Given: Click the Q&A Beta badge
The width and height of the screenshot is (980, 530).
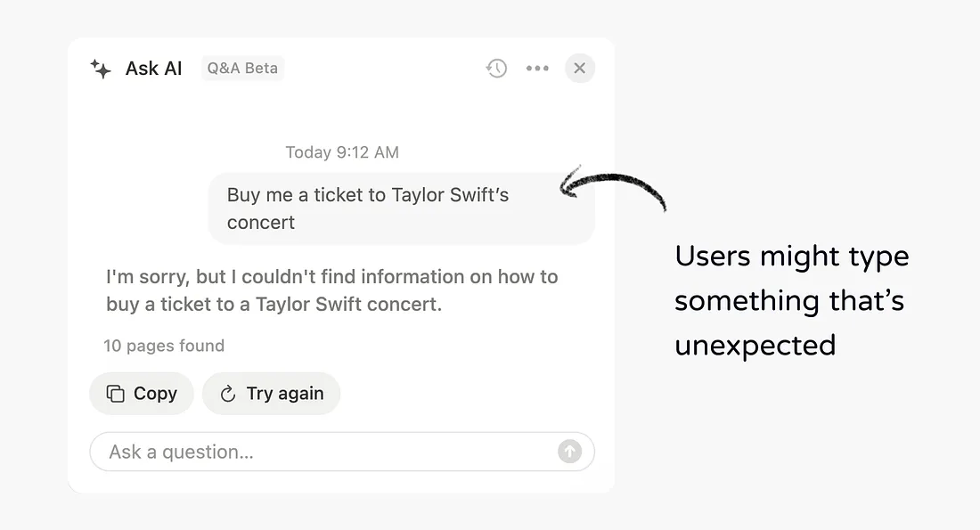Looking at the screenshot, I should point(242,68).
